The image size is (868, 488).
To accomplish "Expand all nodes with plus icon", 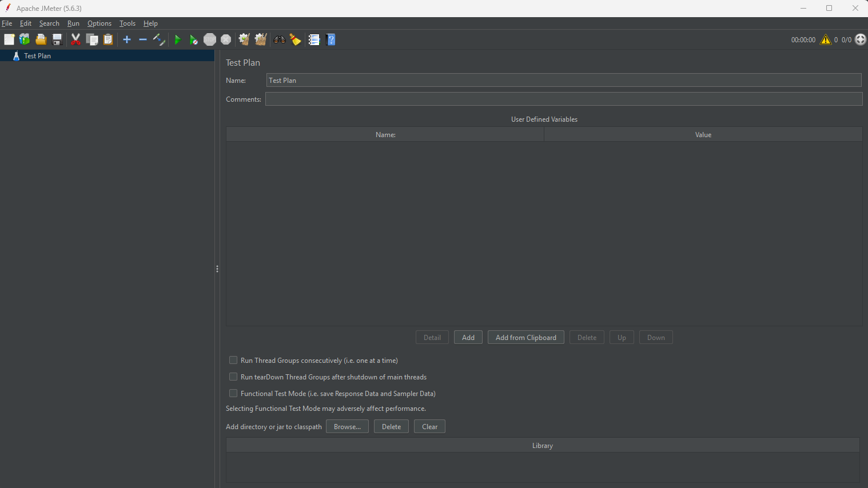I will 127,39.
